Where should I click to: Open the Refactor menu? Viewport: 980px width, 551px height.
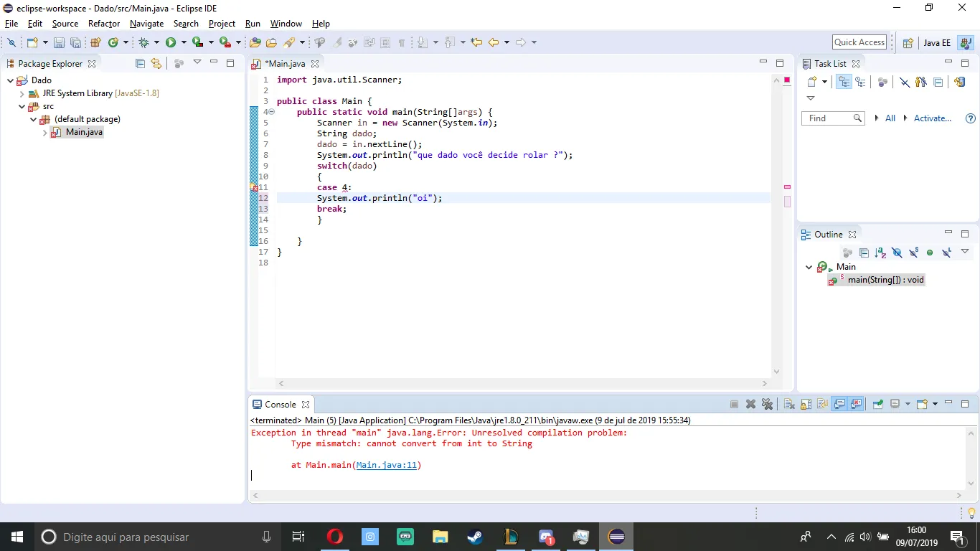[104, 24]
